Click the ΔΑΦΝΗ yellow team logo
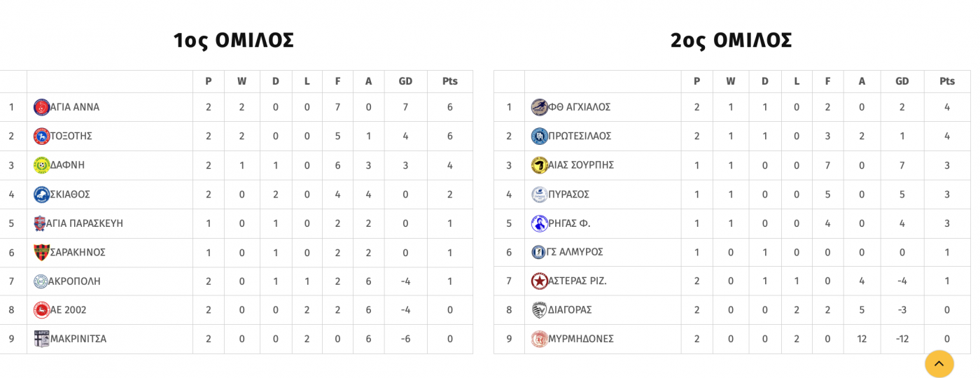Image resolution: width=980 pixels, height=378 pixels. tap(41, 165)
